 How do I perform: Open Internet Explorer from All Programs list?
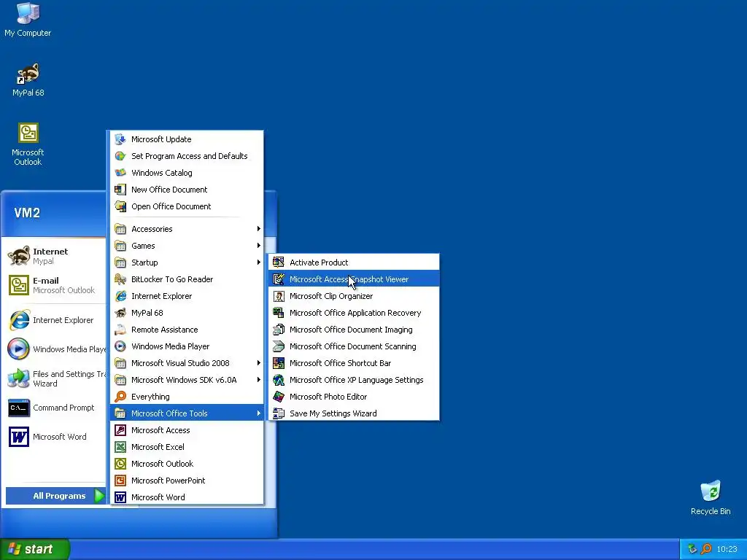(187, 296)
